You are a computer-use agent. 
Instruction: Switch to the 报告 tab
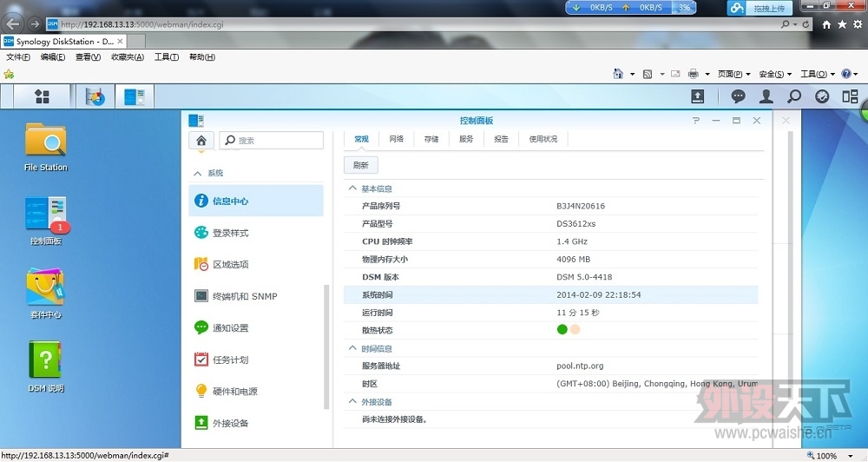(501, 139)
